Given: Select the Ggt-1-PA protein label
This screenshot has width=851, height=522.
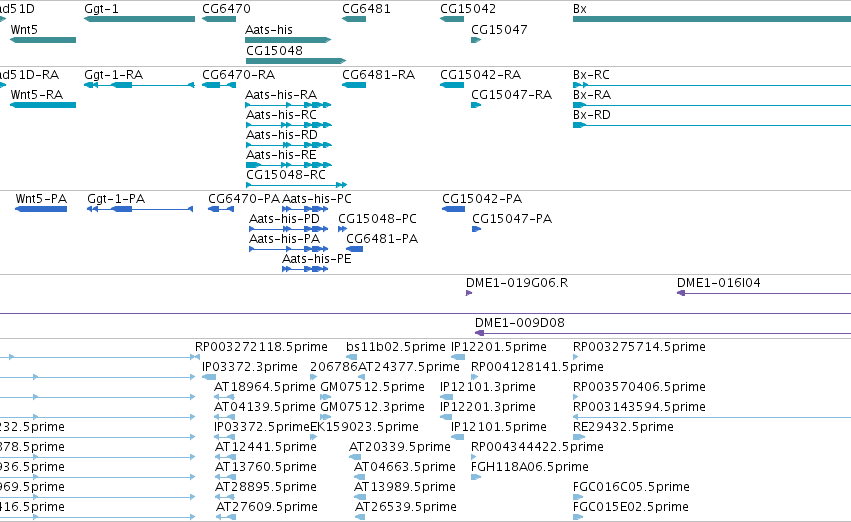Looking at the screenshot, I should pos(116,199).
